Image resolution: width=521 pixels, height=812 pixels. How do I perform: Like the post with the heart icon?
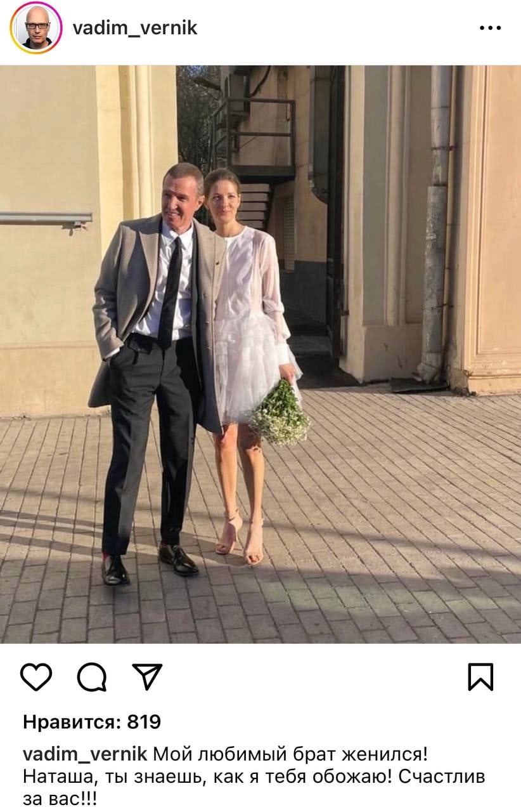(x=36, y=677)
